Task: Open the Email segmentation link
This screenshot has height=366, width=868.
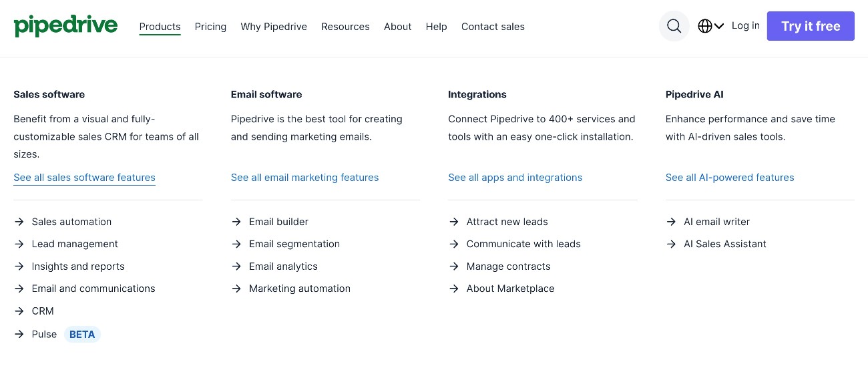Action: click(294, 244)
